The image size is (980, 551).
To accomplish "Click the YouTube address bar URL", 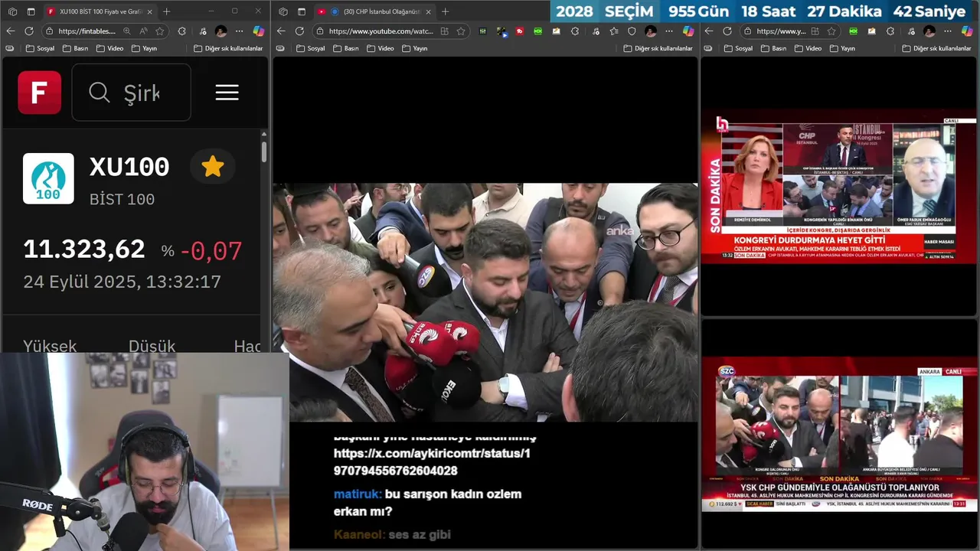I will [x=381, y=31].
